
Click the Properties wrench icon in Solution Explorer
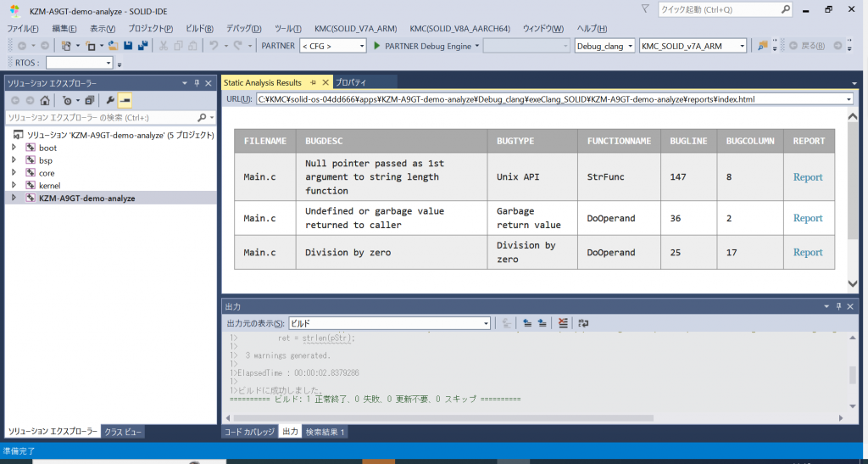[x=109, y=100]
